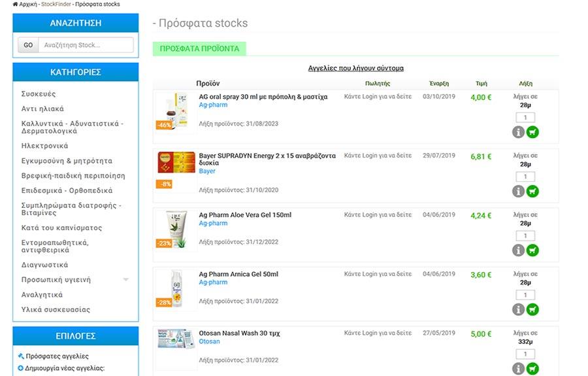
Task: Show info for Ag Pharm Arnica Gel
Action: [518, 309]
